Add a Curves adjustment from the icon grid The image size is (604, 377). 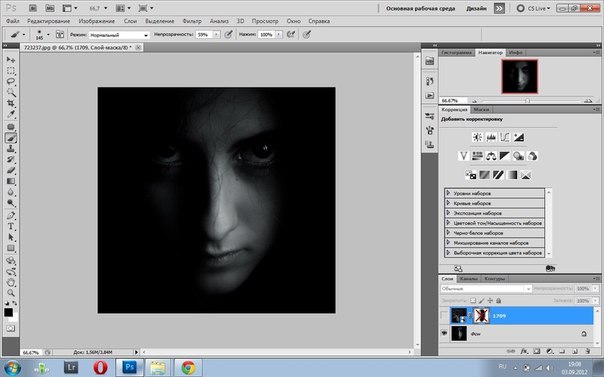click(x=505, y=137)
